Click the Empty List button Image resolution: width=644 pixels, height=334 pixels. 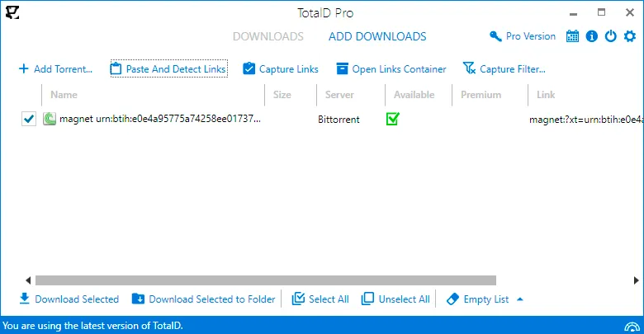click(x=478, y=299)
